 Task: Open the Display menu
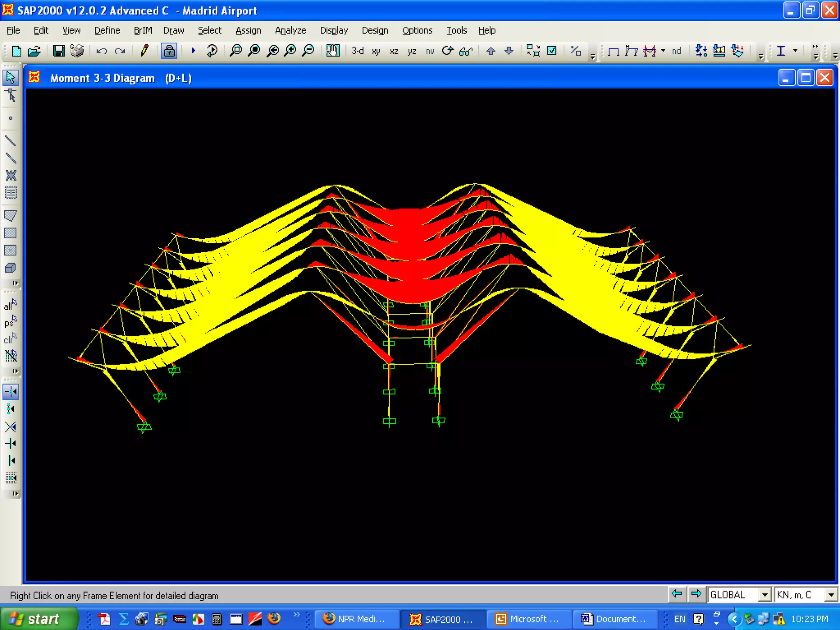(x=334, y=30)
